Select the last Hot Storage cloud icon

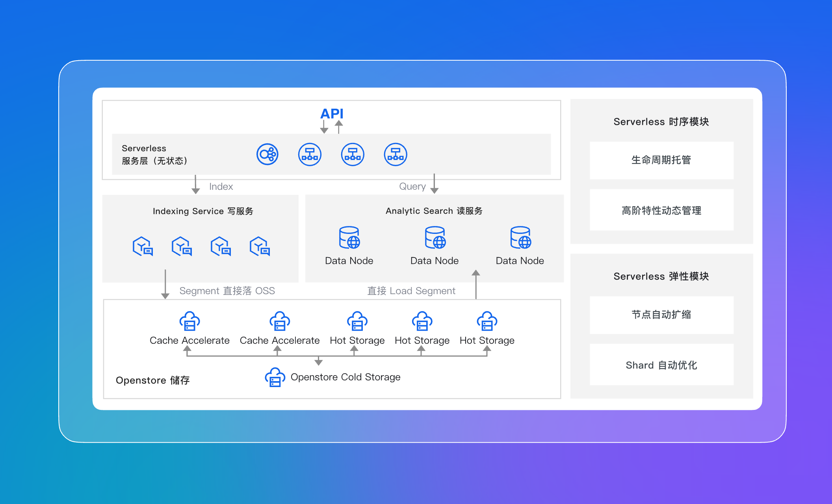pyautogui.click(x=487, y=321)
